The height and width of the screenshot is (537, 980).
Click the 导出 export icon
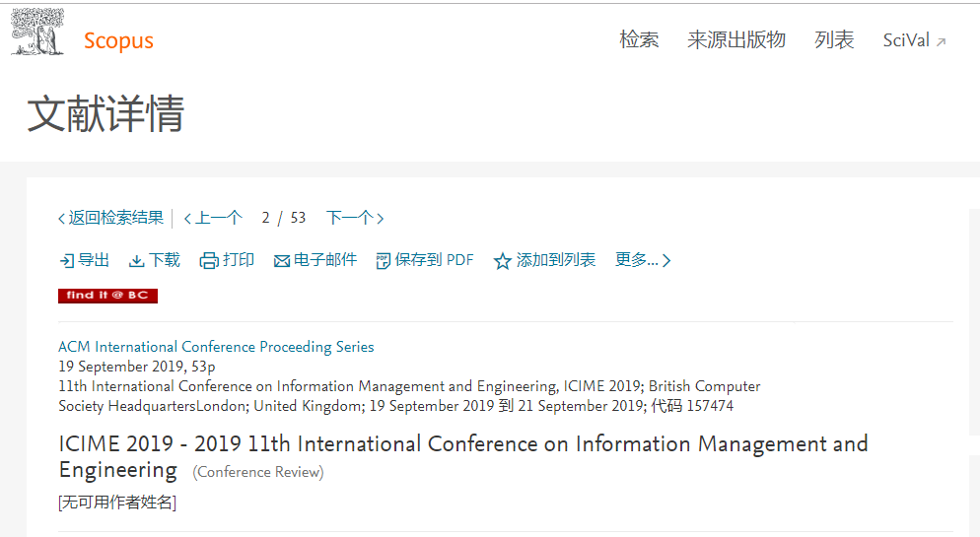coord(67,261)
